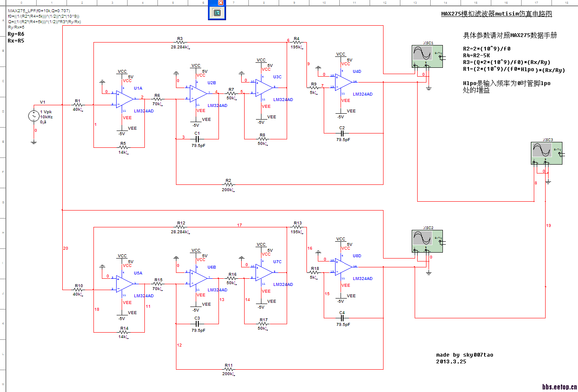The height and width of the screenshot is (392, 578).
Task: Click the 'R4=R2-5K' formula text
Action: (477, 56)
